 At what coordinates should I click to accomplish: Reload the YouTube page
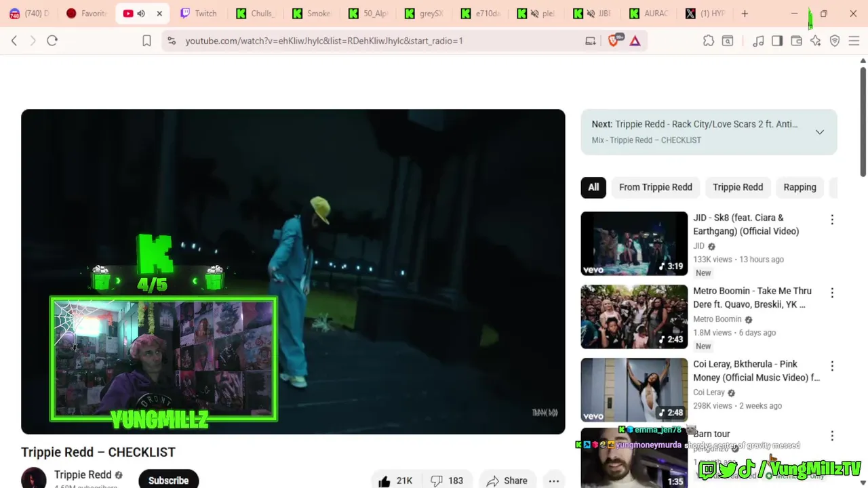click(52, 41)
